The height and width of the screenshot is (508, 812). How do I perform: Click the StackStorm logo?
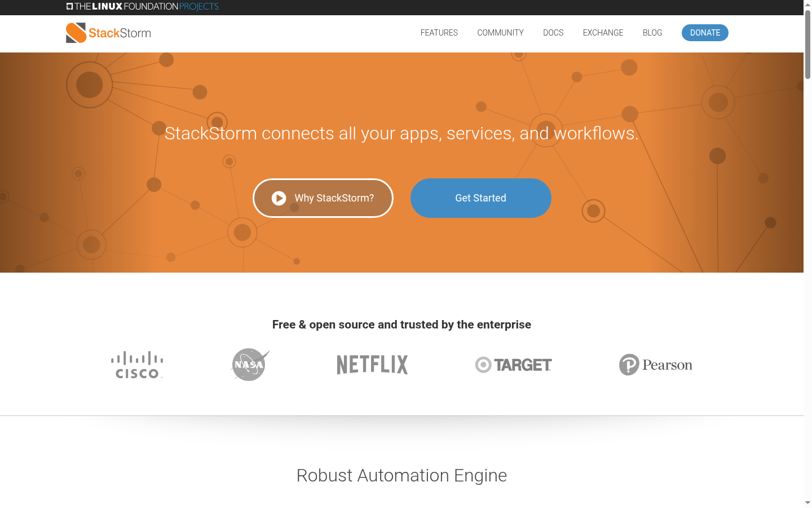(108, 33)
